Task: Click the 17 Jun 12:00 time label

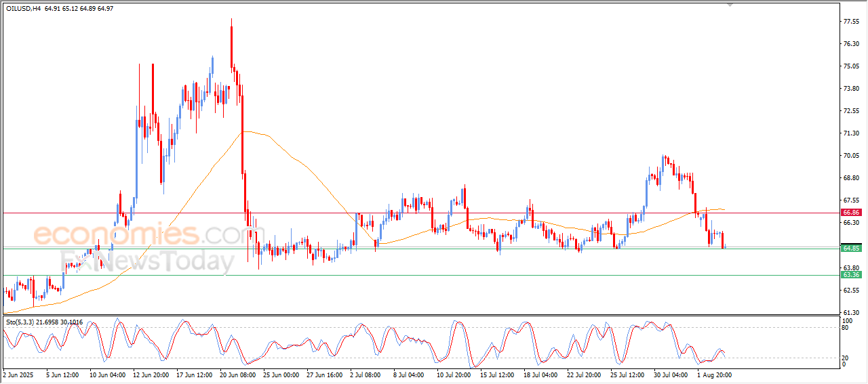Action: [194, 374]
